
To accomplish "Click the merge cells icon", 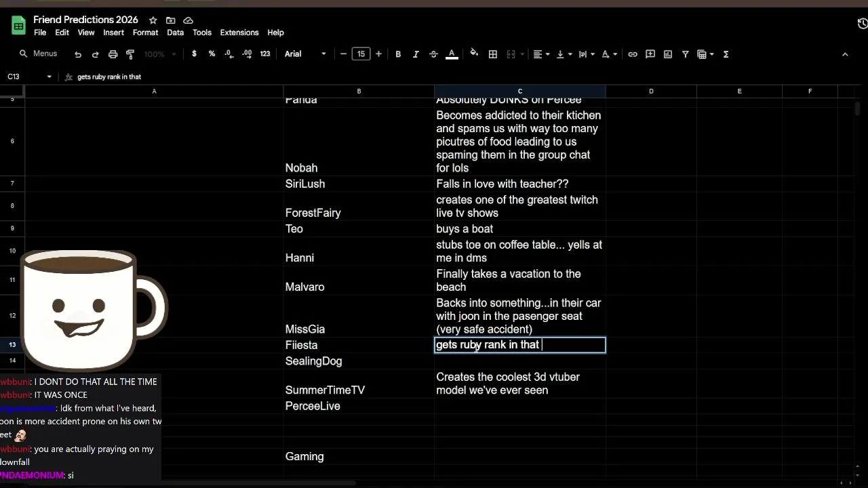I will tap(511, 54).
